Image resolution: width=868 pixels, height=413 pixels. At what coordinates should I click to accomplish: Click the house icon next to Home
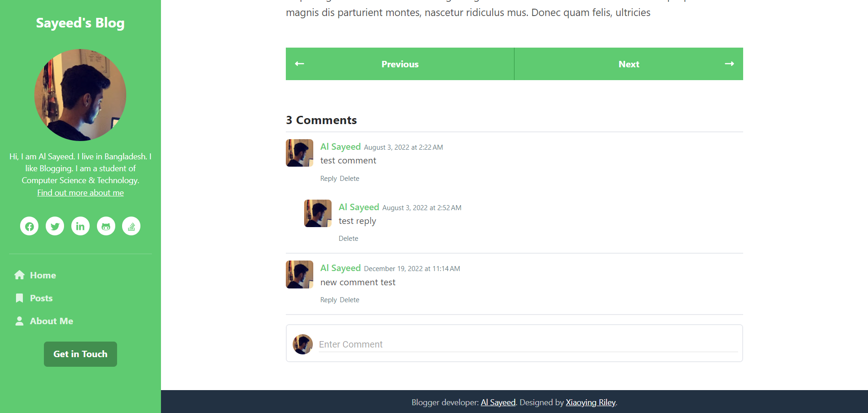tap(19, 275)
